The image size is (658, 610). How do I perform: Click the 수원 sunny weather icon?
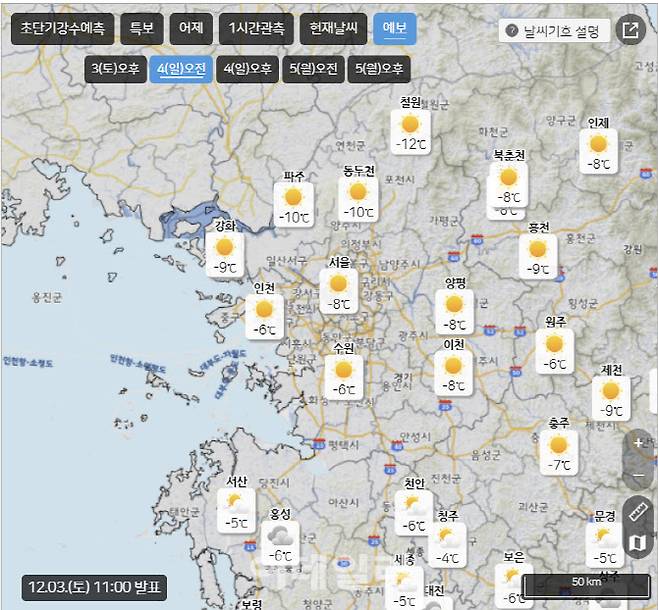(344, 370)
